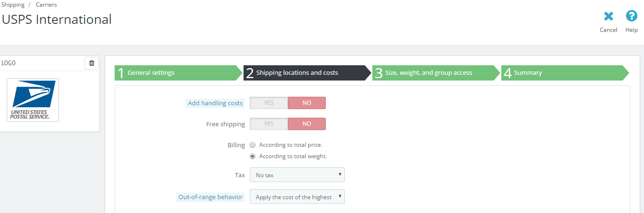The width and height of the screenshot is (644, 213).
Task: Set Add handling costs to NO
Action: coord(307,103)
